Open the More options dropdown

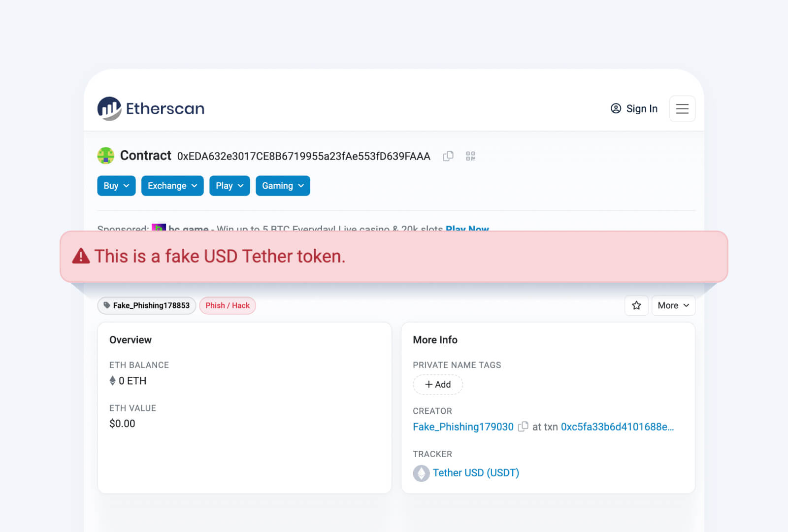pos(673,305)
